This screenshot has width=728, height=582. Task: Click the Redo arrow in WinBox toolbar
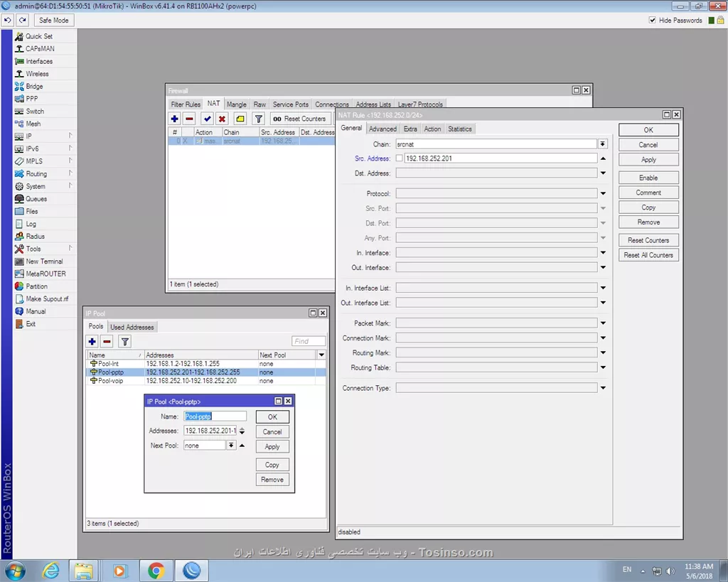pos(23,21)
